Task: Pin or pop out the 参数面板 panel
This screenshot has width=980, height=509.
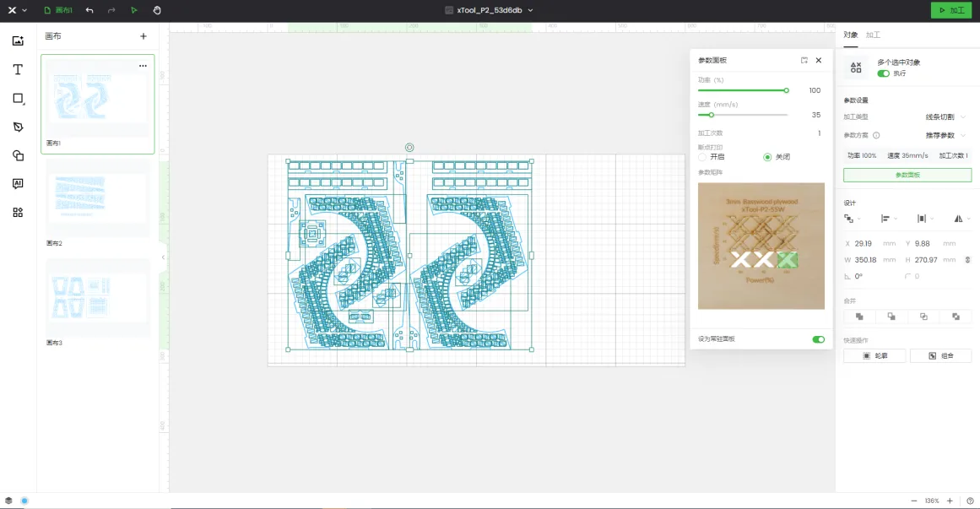Action: [804, 60]
